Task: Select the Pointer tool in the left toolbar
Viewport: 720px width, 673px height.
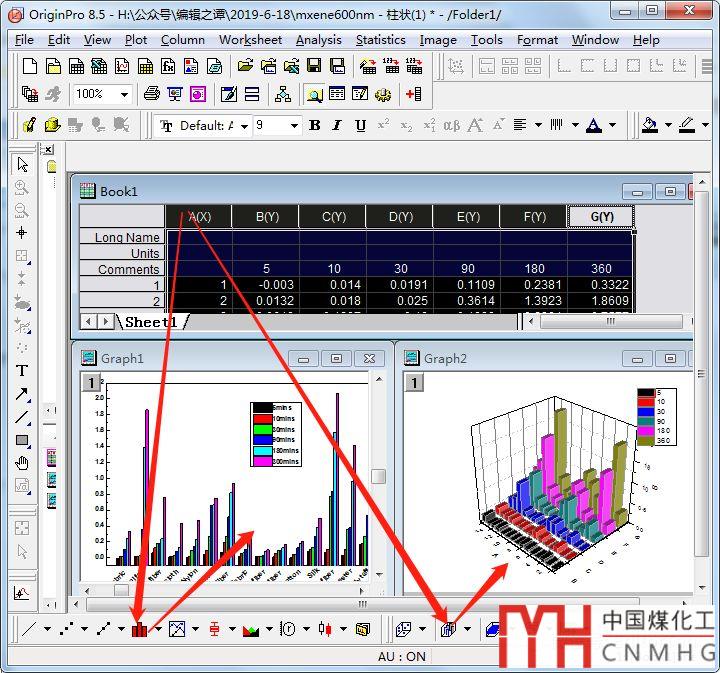Action: (22, 165)
